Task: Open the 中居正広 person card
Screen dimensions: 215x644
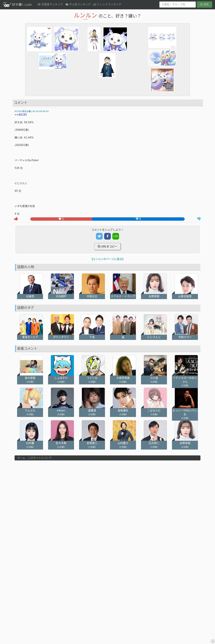Action: coord(92,286)
